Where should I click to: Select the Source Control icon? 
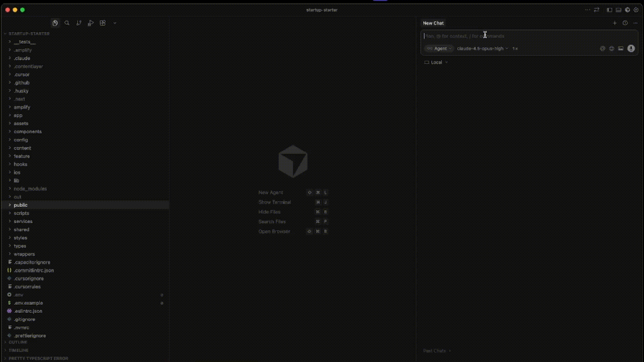point(79,23)
